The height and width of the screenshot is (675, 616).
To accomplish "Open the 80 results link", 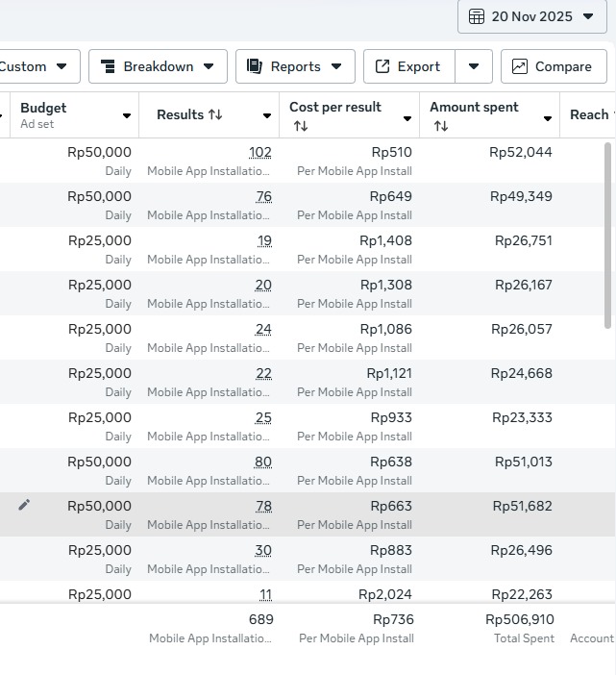I will pyautogui.click(x=262, y=462).
